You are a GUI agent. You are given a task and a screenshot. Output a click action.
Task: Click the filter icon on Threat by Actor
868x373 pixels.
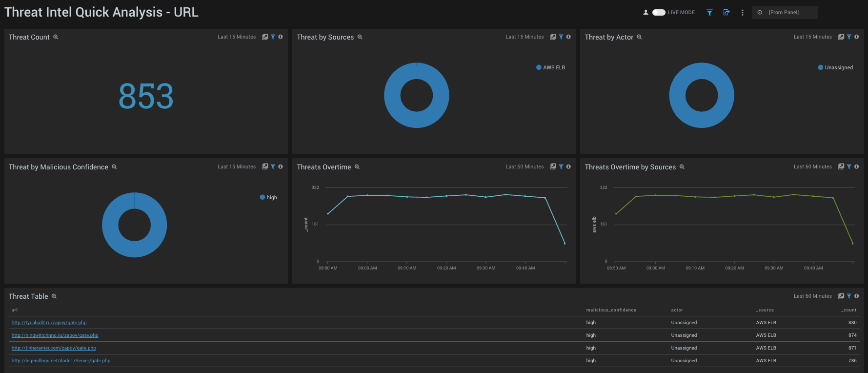coord(849,37)
